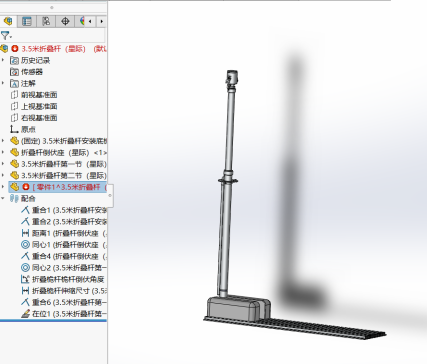This screenshot has height=364, width=427.
Task: Select the 折叠杆倒伏座（星际） part icon
Action: tap(14, 152)
